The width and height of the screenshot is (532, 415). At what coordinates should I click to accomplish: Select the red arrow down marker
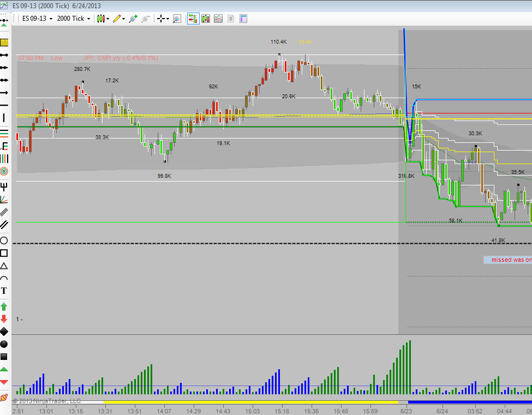(4, 318)
